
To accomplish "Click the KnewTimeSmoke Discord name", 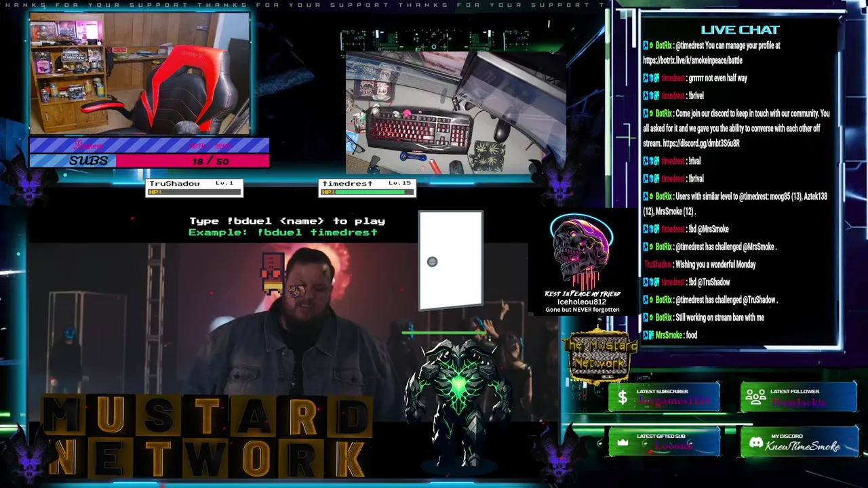I will point(802,446).
